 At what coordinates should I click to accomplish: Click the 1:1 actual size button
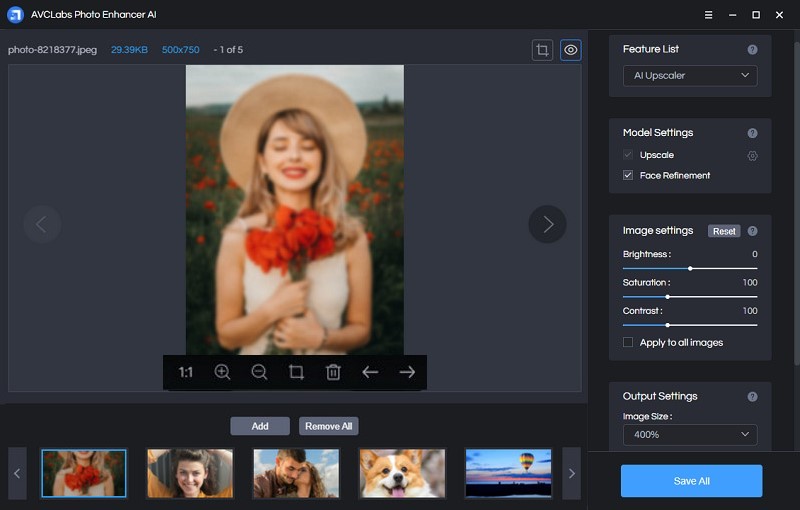(186, 372)
